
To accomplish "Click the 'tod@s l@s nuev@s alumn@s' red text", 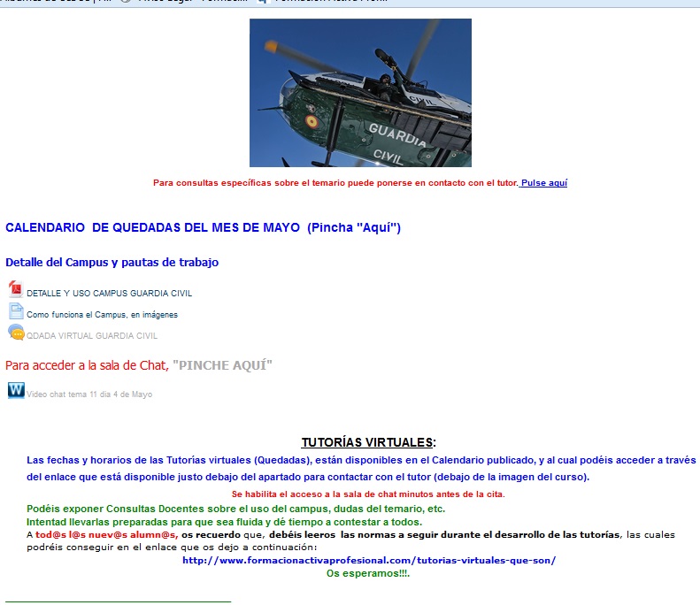I will click(x=107, y=534).
